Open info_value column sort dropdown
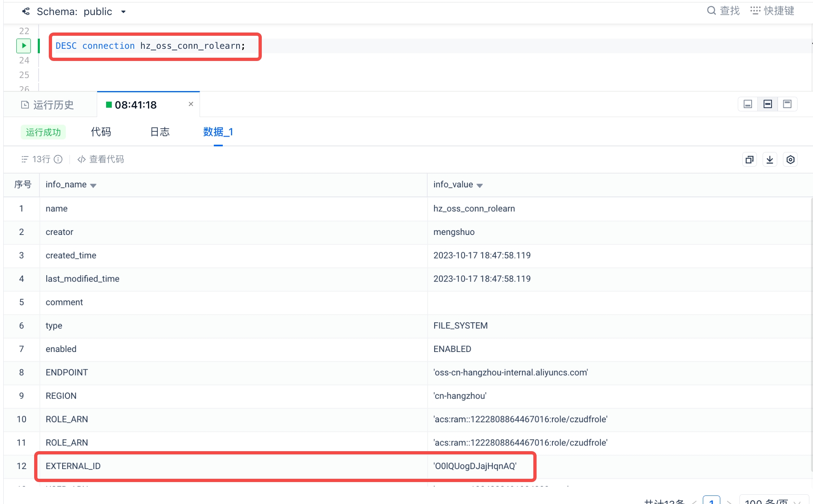This screenshot has width=813, height=504. coord(480,185)
